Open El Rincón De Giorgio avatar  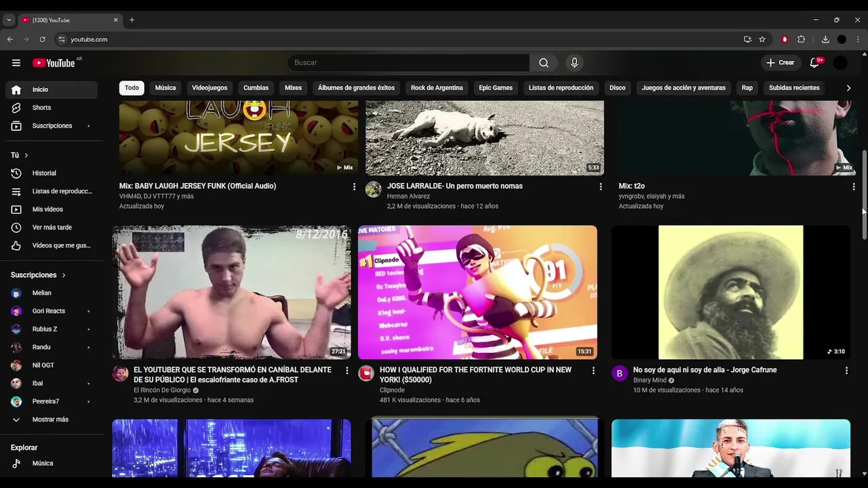120,373
